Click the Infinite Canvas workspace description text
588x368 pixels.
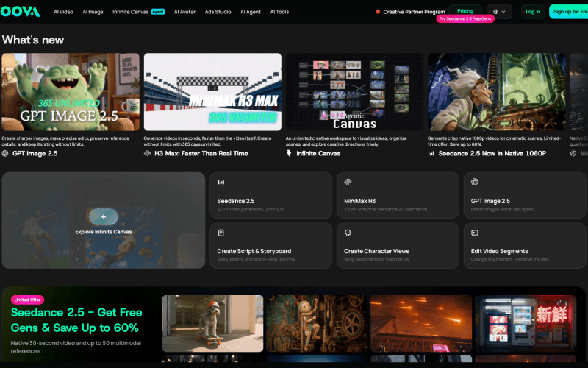click(346, 141)
